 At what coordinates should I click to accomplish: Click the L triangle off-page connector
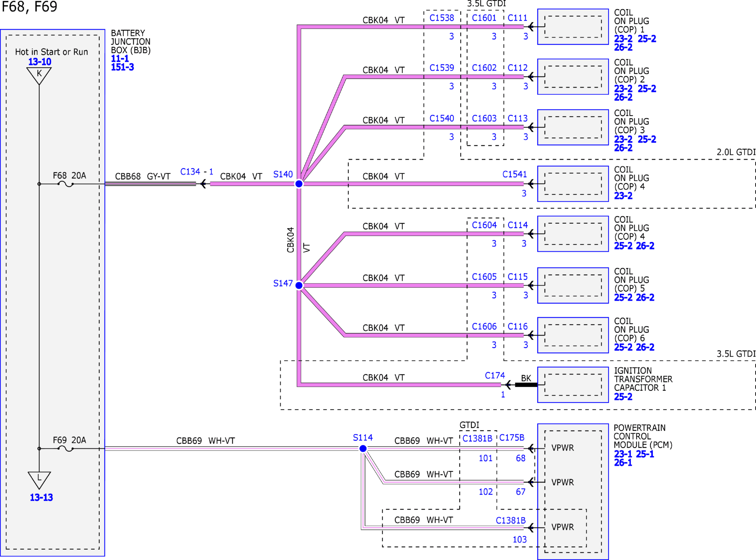[x=39, y=480]
